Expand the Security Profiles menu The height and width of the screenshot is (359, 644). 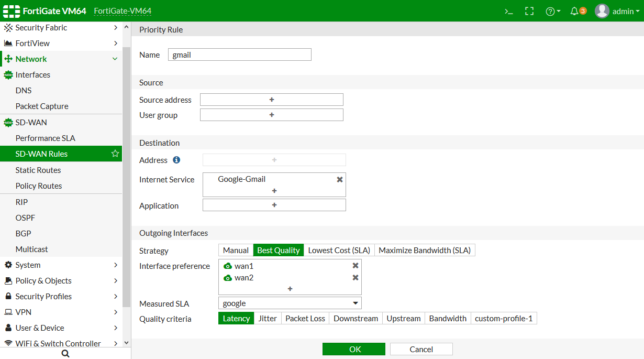(61, 297)
